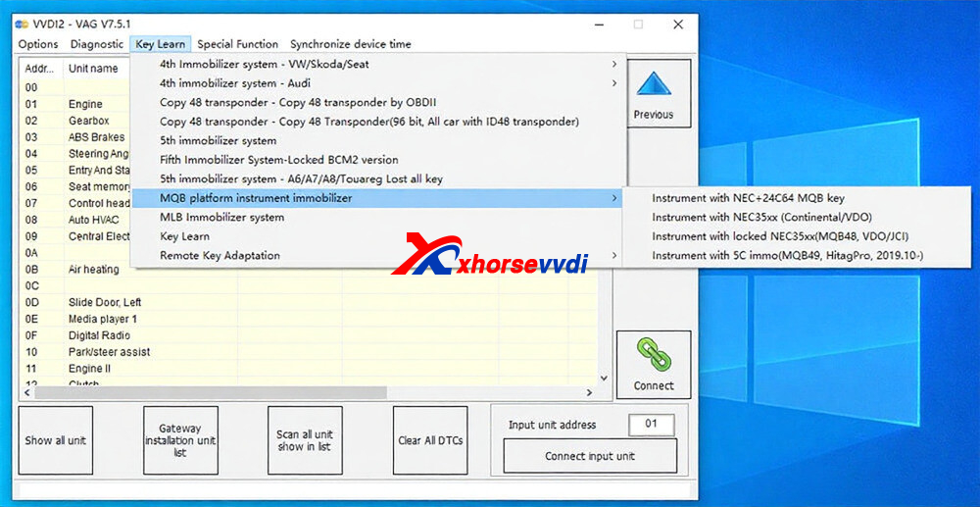
Task: Click the horizontal scrollbar right arrow
Action: (x=589, y=392)
